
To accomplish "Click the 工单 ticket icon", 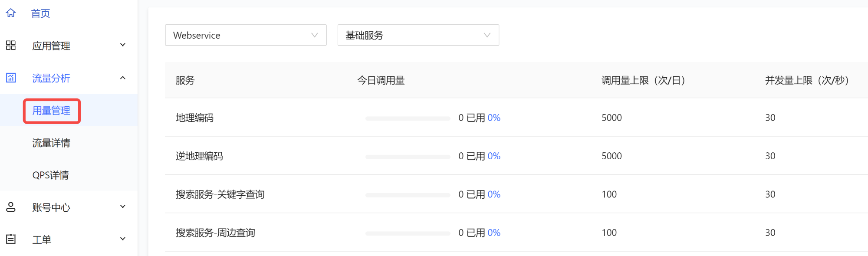I will tap(11, 239).
